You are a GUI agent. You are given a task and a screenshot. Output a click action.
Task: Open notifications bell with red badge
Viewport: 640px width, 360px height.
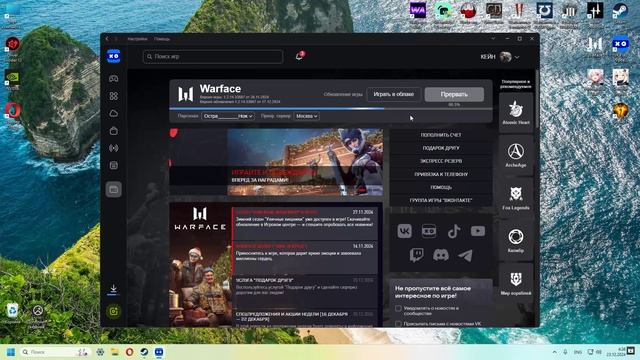pyautogui.click(x=300, y=56)
